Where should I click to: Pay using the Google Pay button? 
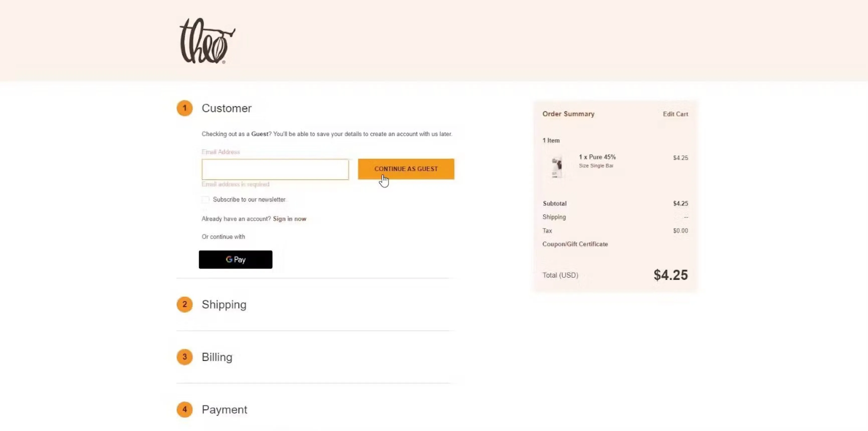pyautogui.click(x=236, y=260)
